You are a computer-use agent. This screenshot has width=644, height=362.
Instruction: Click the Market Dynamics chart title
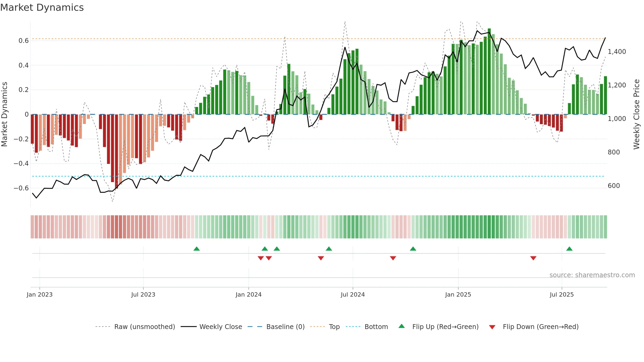(42, 8)
